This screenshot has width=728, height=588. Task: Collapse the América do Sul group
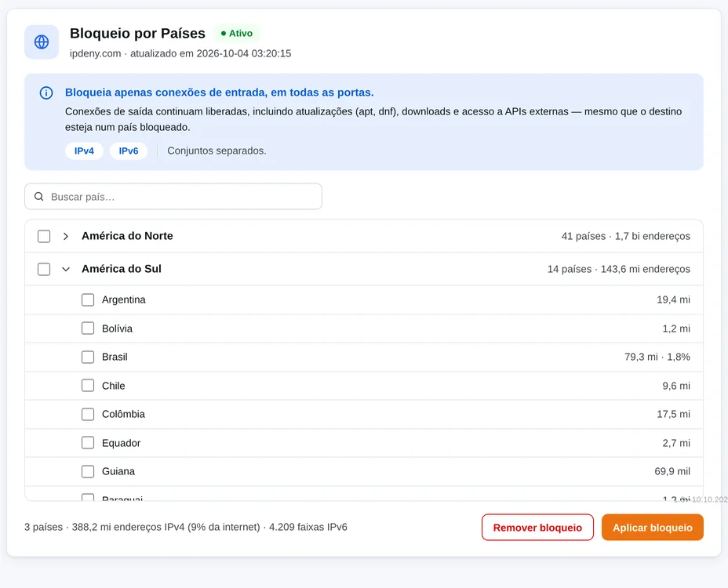pyautogui.click(x=66, y=269)
